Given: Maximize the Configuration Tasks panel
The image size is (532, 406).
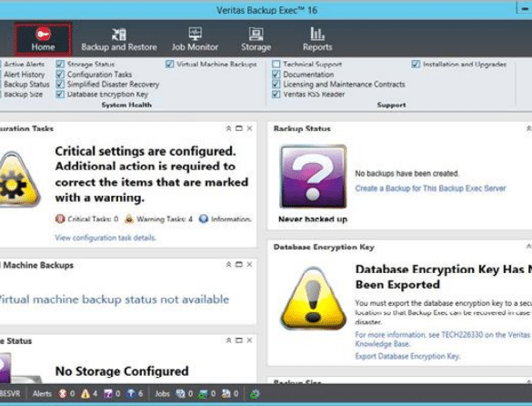Looking at the screenshot, I should [239, 128].
